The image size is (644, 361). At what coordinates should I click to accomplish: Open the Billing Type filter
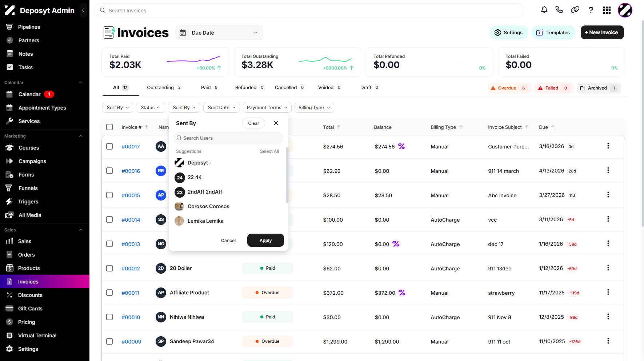point(314,107)
